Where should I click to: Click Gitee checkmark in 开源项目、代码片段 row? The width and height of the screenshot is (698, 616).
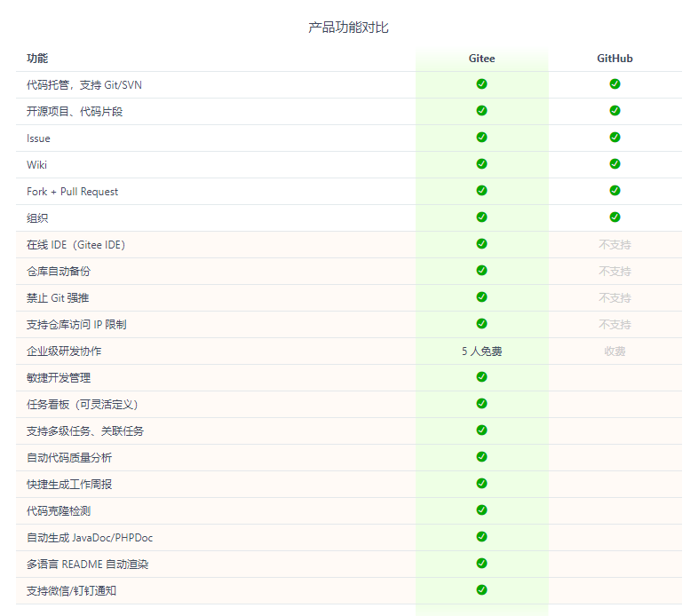(x=481, y=110)
